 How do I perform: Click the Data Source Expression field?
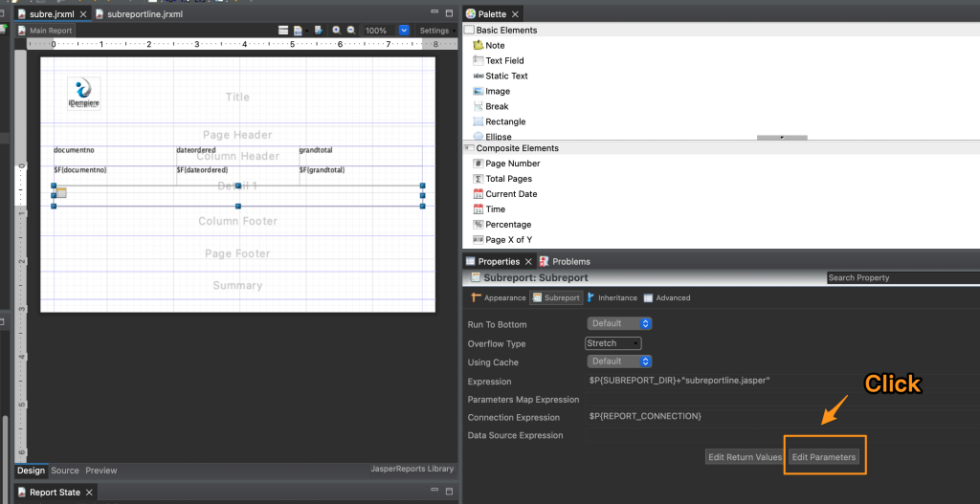783,435
